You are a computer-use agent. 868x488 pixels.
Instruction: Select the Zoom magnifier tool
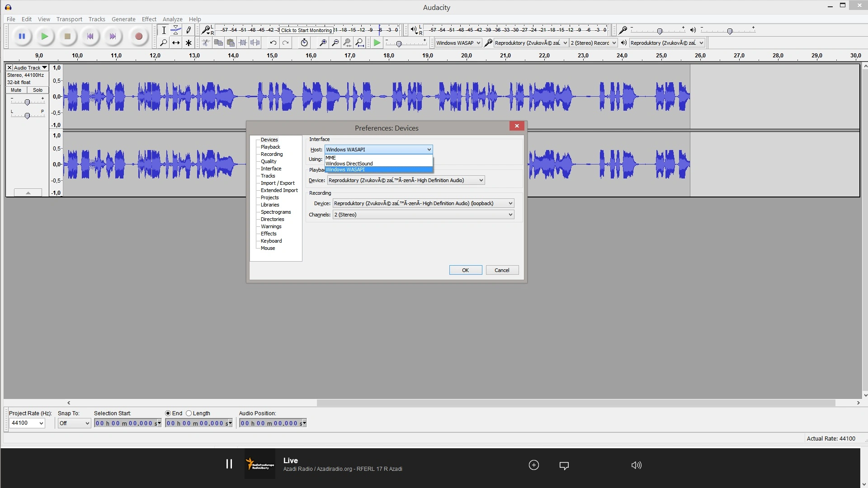tap(164, 42)
